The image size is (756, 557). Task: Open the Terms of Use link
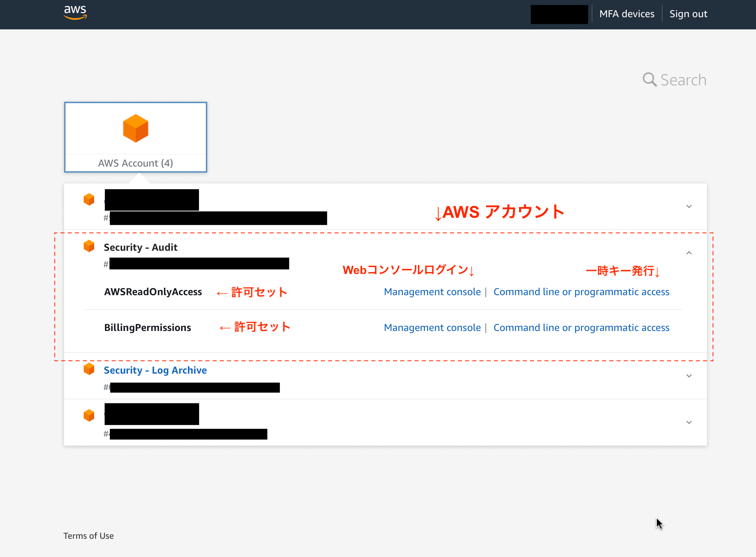pos(89,536)
